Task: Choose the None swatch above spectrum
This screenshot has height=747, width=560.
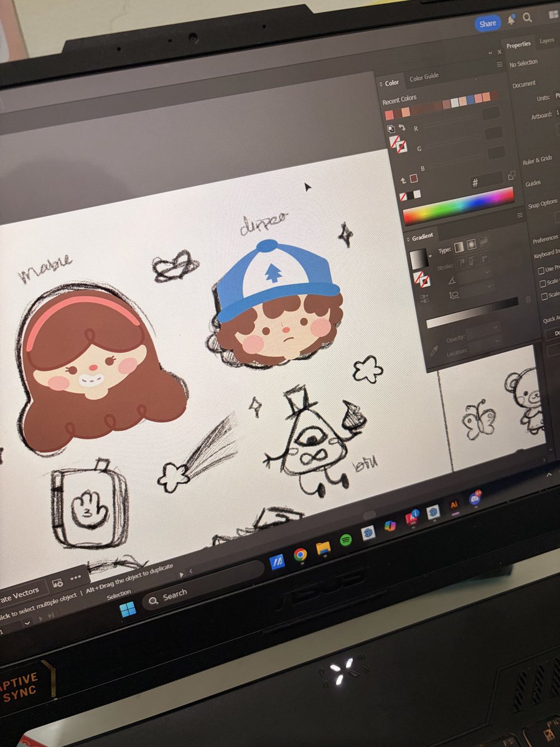Action: (x=403, y=197)
